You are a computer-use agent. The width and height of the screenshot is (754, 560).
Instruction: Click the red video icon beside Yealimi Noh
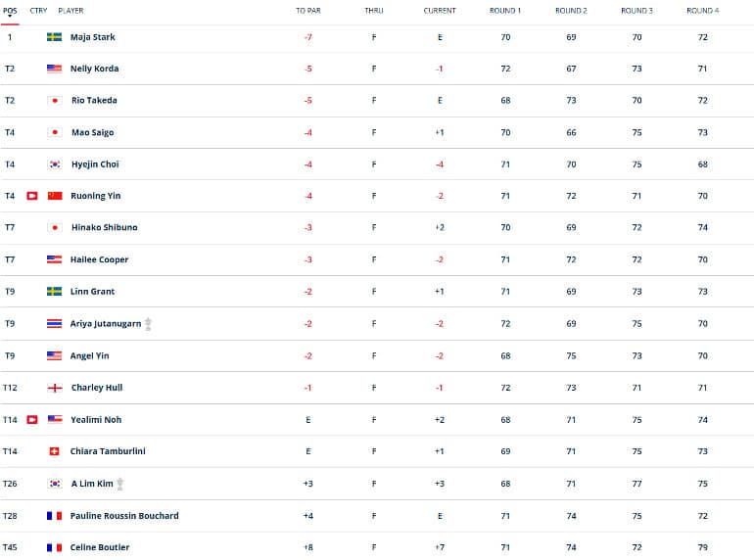[x=32, y=420]
